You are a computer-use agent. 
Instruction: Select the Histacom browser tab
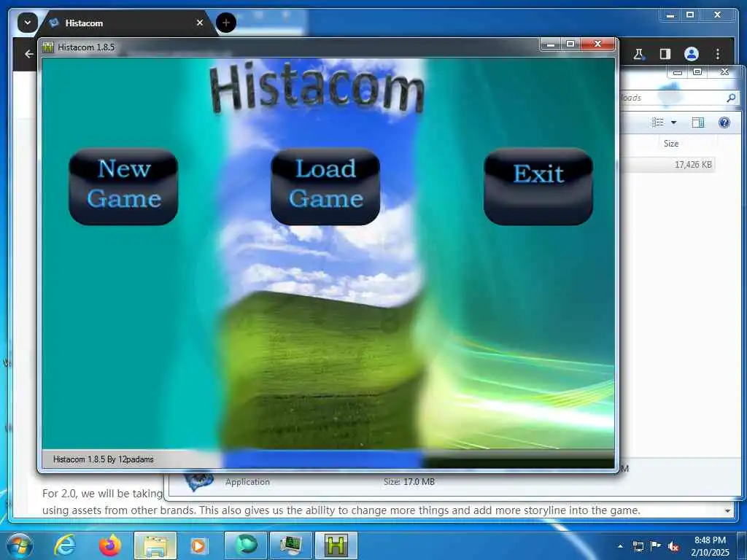click(x=126, y=23)
